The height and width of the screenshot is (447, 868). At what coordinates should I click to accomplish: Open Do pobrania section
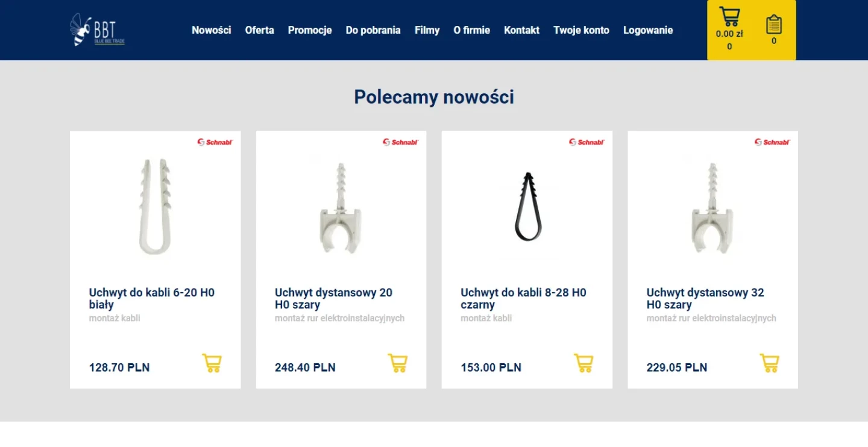tap(373, 30)
